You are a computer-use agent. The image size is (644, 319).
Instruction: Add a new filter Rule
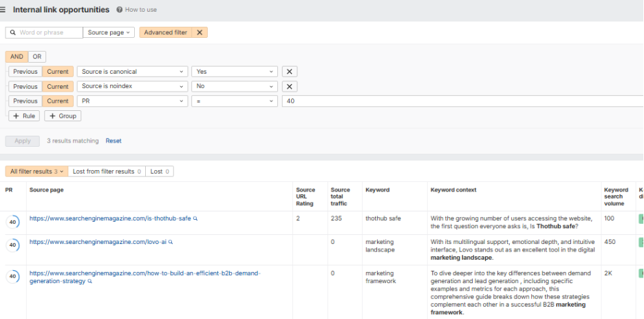coord(23,116)
